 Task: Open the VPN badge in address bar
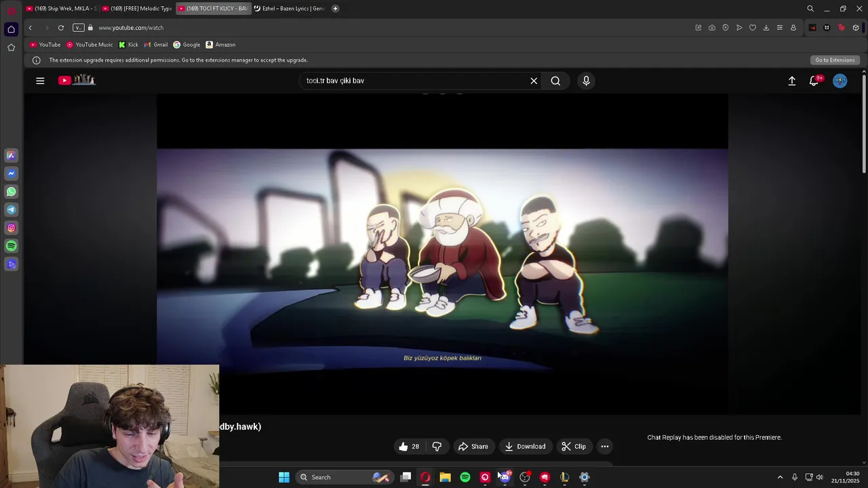(x=79, y=28)
